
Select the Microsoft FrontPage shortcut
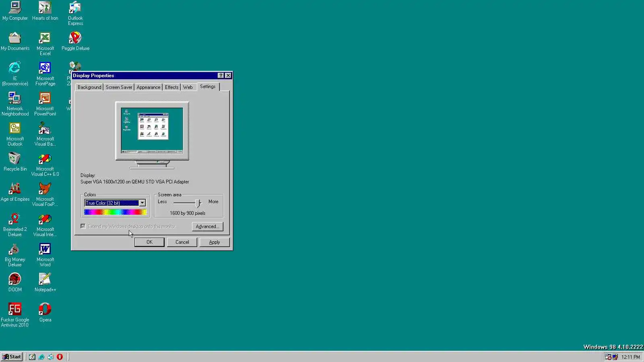[45, 74]
